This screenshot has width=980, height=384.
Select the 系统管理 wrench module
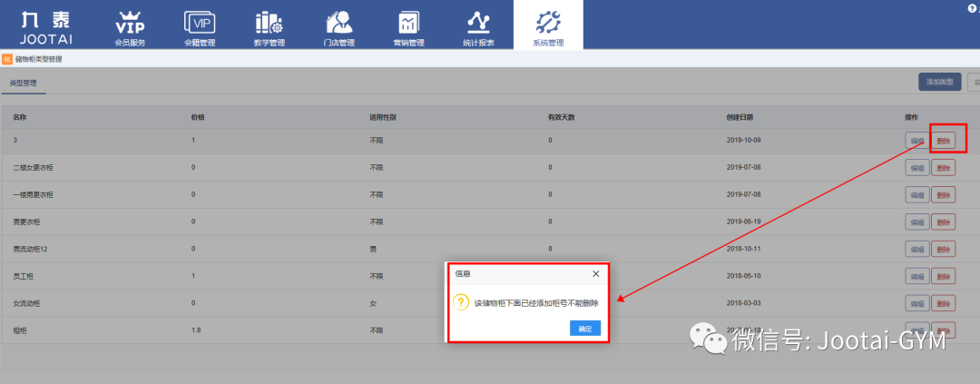[548, 27]
